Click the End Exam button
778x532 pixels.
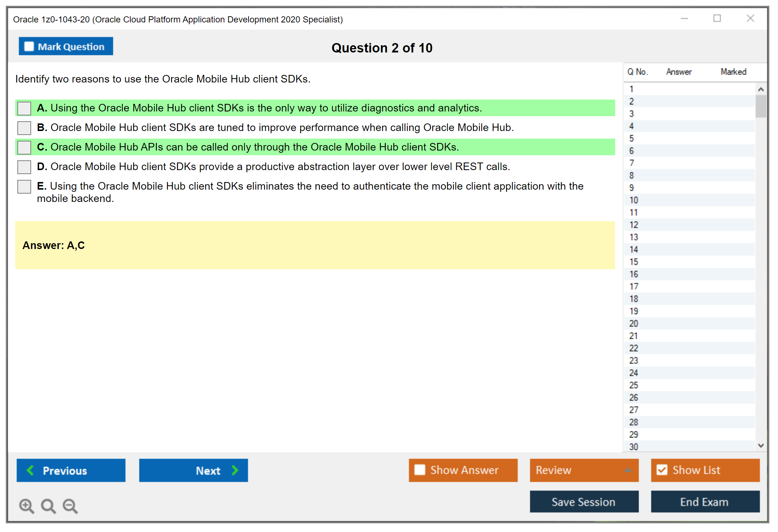(x=705, y=502)
